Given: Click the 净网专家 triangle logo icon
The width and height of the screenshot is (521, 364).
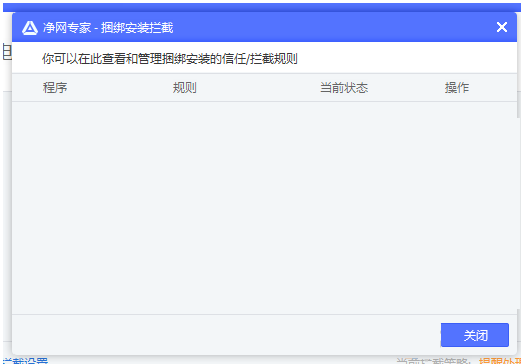Looking at the screenshot, I should 30,28.
